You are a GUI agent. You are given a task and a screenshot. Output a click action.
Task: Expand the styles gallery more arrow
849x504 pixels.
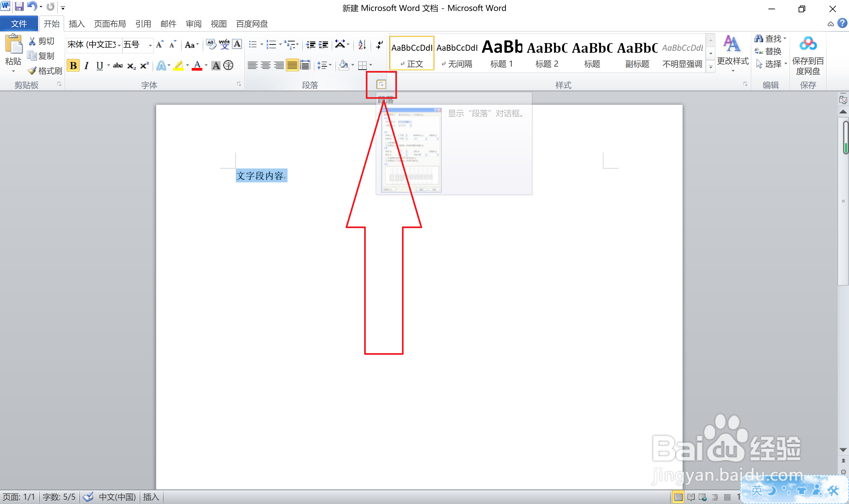click(x=710, y=67)
